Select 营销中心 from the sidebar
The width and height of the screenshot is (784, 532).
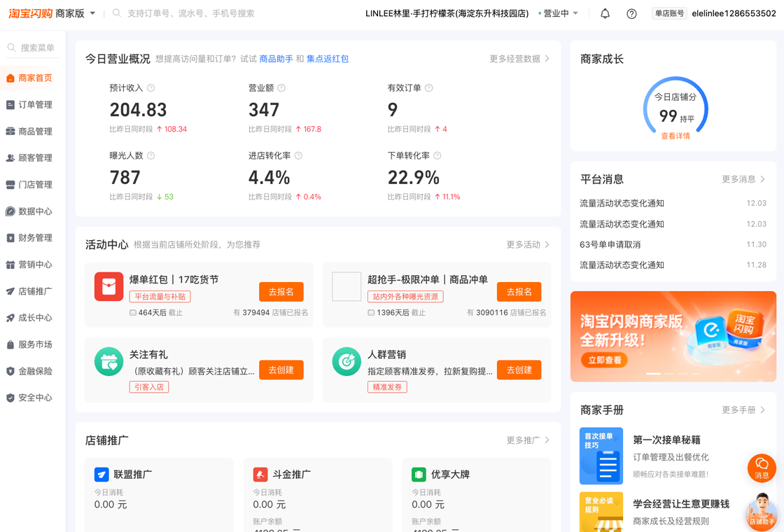click(35, 265)
